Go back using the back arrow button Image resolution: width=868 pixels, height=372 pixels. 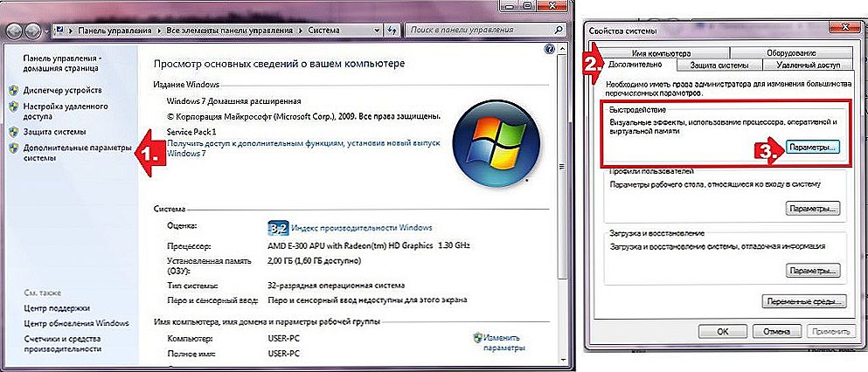(16, 31)
